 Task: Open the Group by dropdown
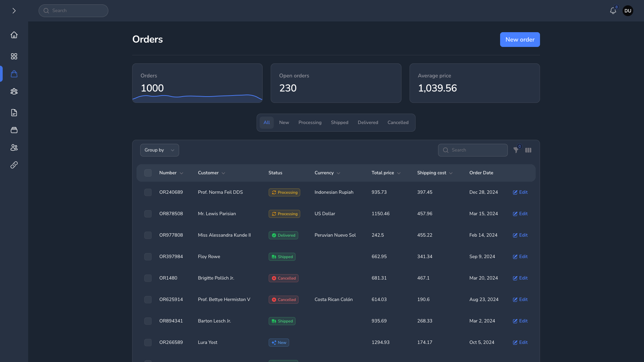point(159,150)
